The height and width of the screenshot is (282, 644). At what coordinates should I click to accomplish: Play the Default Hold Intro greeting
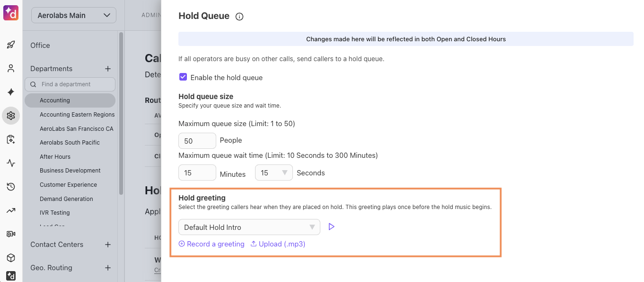[331, 227]
